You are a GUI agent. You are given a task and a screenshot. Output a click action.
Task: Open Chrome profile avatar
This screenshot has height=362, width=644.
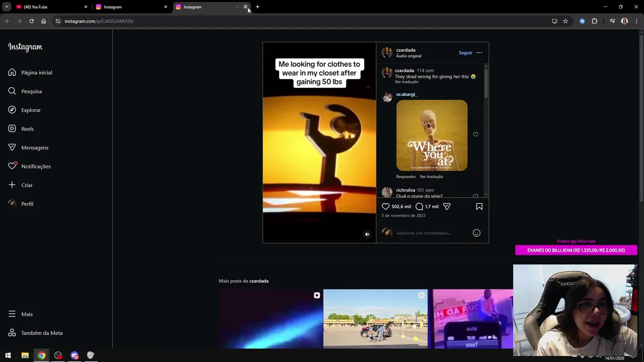[x=624, y=21]
